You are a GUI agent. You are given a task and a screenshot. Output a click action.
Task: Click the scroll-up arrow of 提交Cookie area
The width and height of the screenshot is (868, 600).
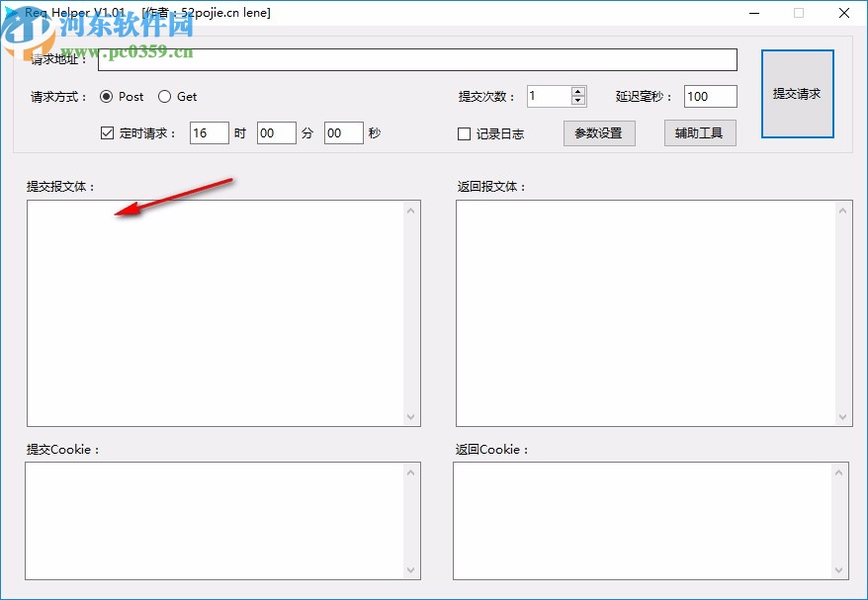411,471
